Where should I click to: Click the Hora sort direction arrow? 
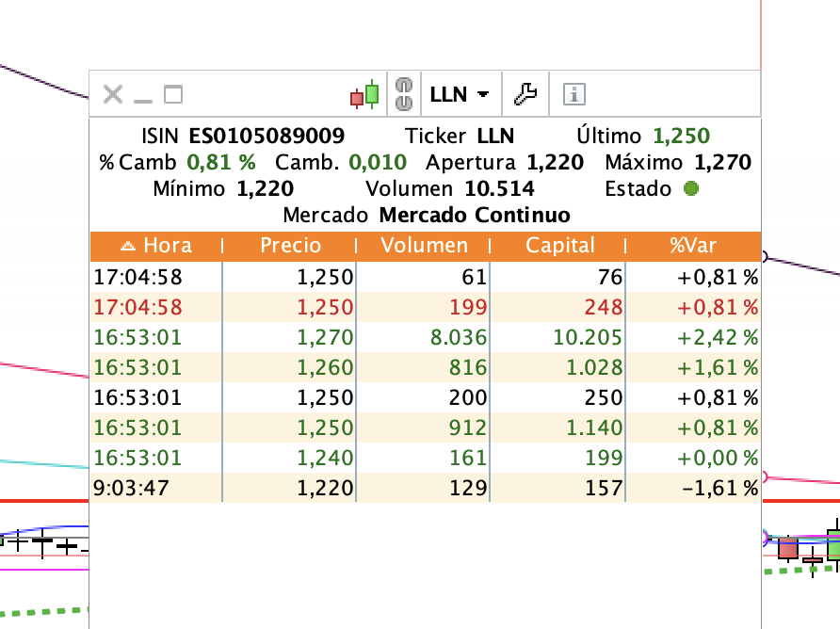128,246
